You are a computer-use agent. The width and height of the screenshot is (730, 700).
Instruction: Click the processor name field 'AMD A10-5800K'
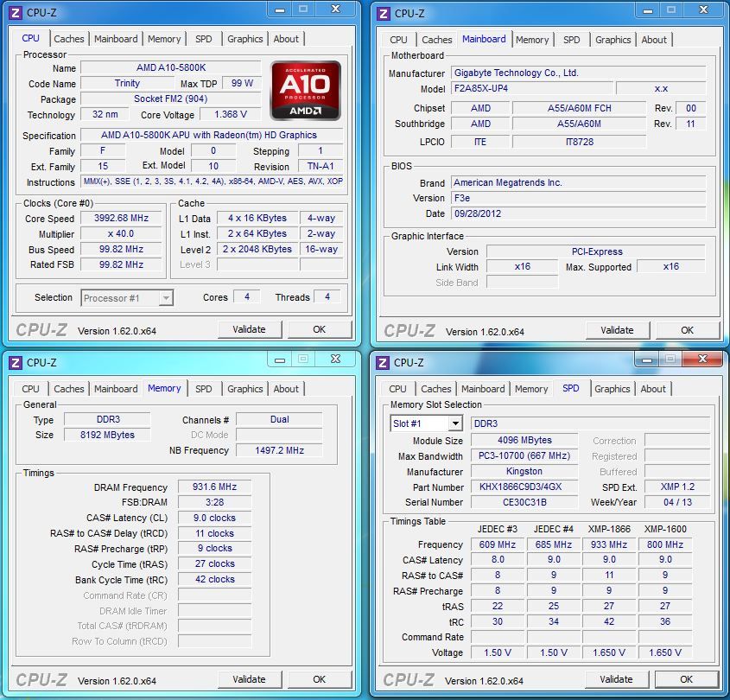(x=171, y=67)
